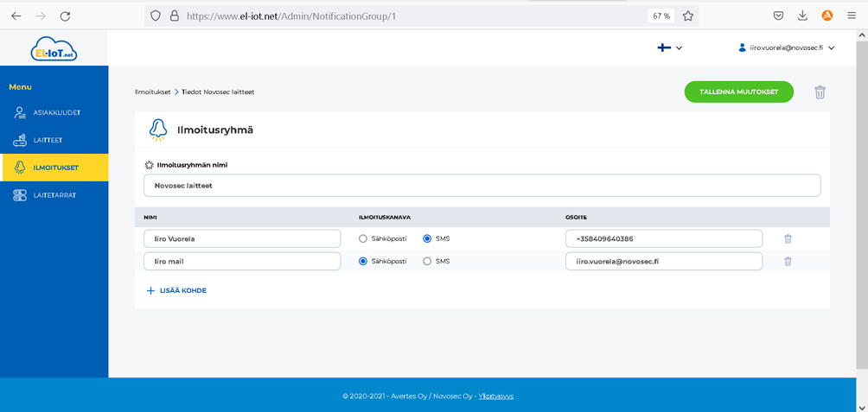This screenshot has width=868, height=412.
Task: Open the Asiakkuudet menu item
Action: [54, 113]
